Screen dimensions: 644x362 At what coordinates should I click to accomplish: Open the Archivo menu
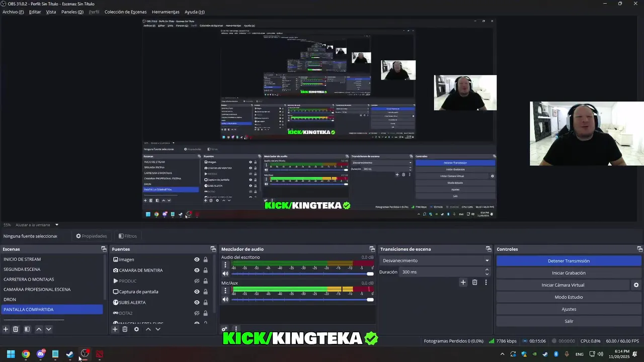tap(13, 12)
